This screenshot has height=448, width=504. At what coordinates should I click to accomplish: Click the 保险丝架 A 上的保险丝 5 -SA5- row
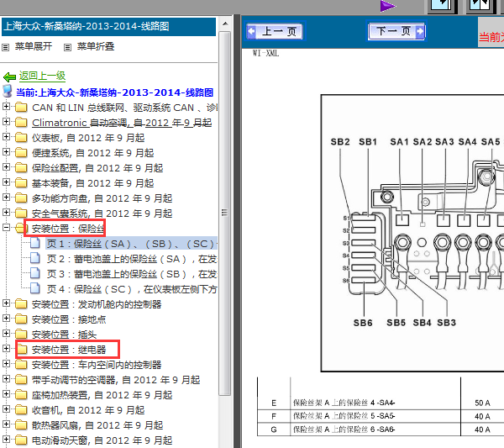[x=381, y=416]
